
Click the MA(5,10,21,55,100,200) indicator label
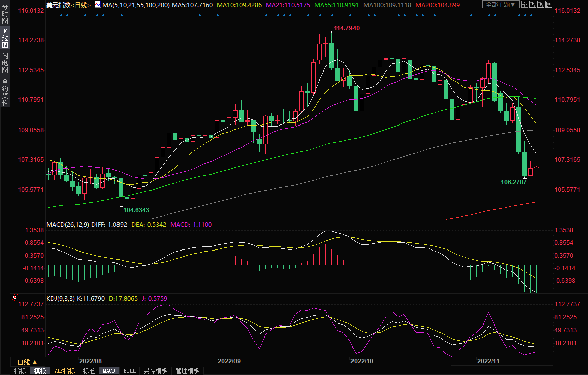(136, 5)
